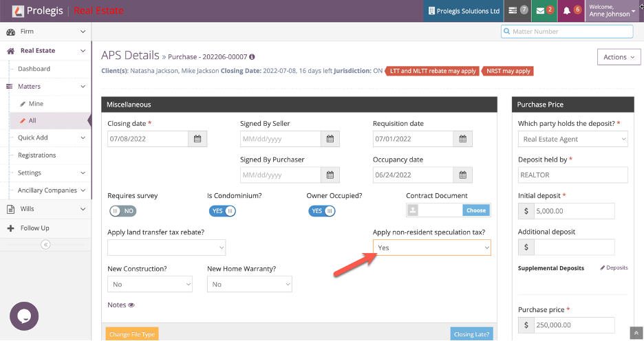Open Dashboard in the sidebar

34,69
